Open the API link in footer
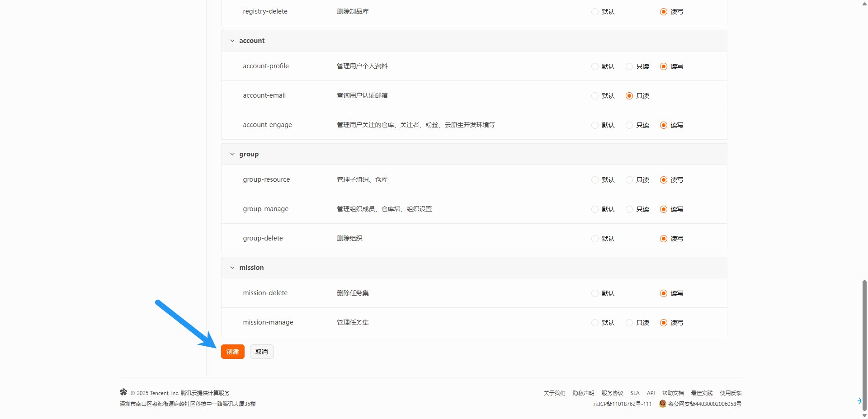 pyautogui.click(x=651, y=393)
